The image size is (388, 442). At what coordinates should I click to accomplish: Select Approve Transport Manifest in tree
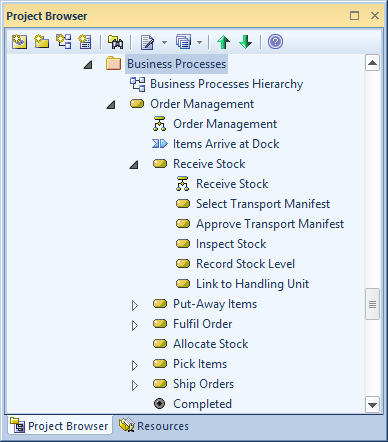[x=270, y=224]
